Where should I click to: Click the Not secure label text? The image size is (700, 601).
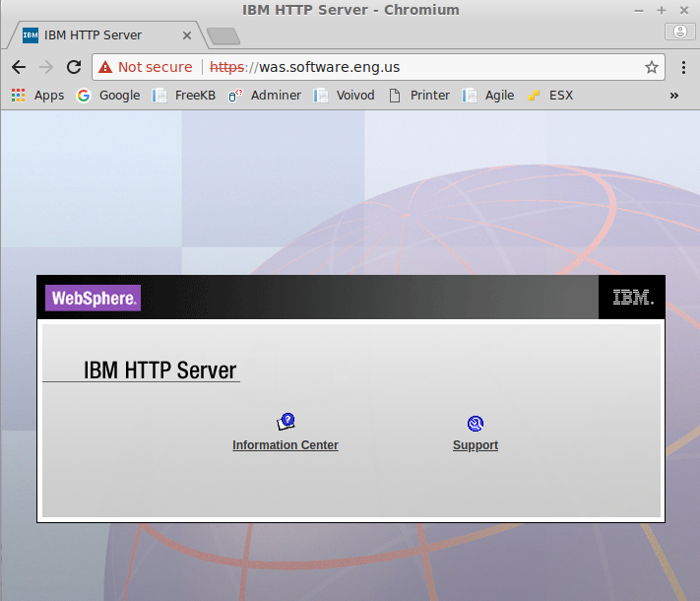click(155, 67)
